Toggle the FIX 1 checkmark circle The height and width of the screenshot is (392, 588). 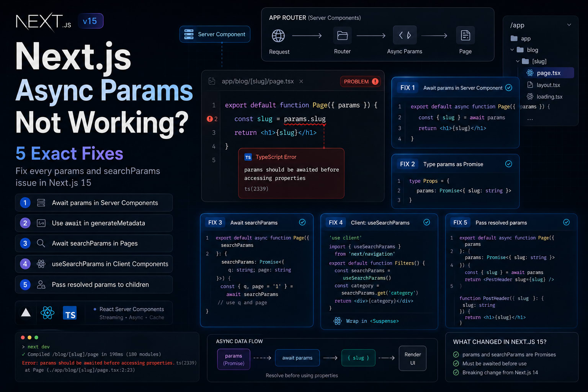click(x=509, y=88)
